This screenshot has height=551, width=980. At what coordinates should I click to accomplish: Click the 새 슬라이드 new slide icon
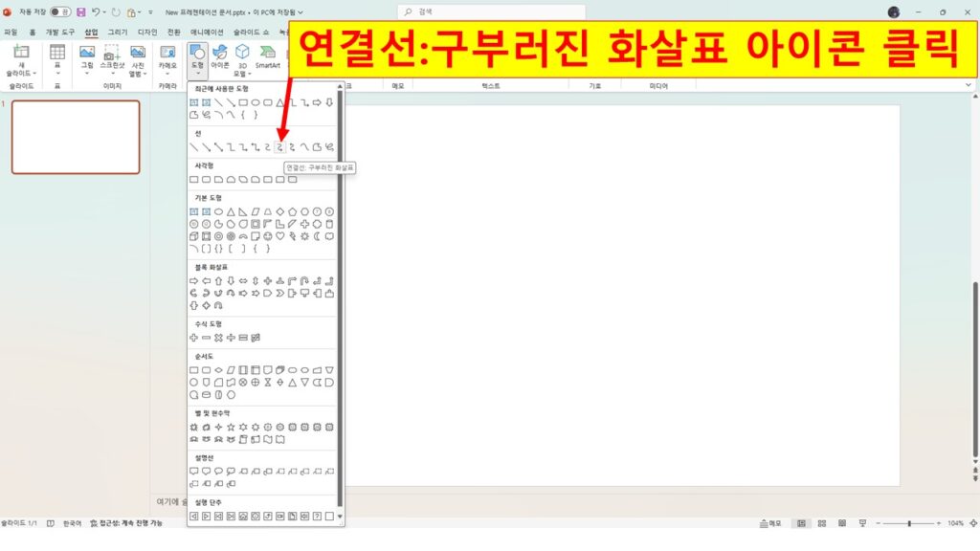[x=21, y=52]
